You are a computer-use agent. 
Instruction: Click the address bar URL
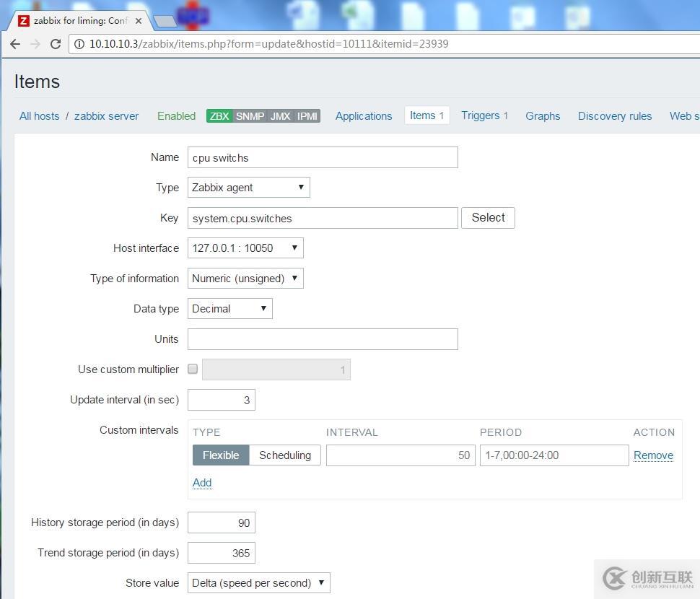point(268,44)
